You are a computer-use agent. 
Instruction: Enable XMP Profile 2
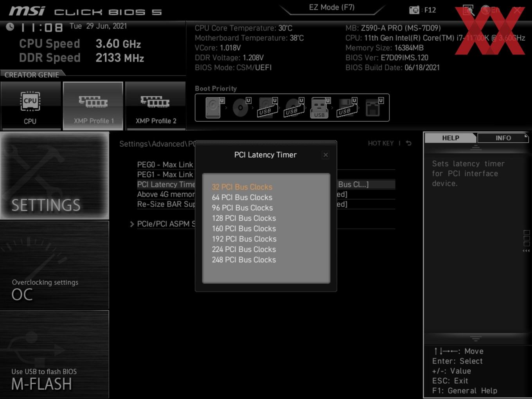(156, 106)
